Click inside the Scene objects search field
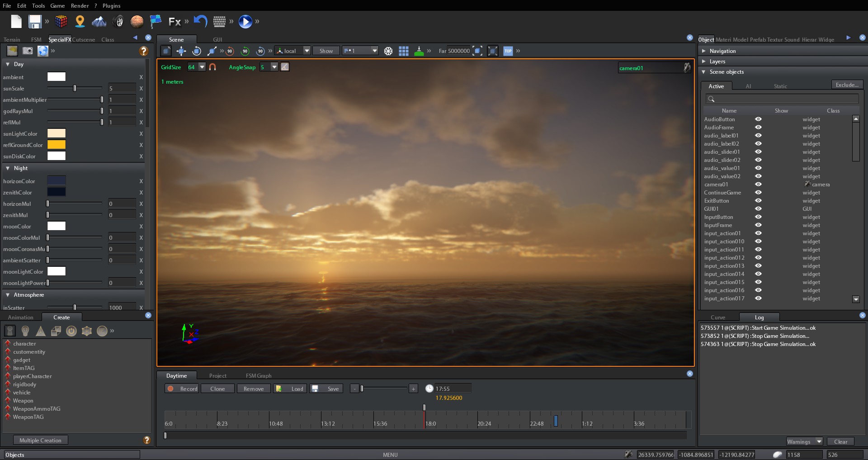The image size is (868, 460). click(x=782, y=99)
